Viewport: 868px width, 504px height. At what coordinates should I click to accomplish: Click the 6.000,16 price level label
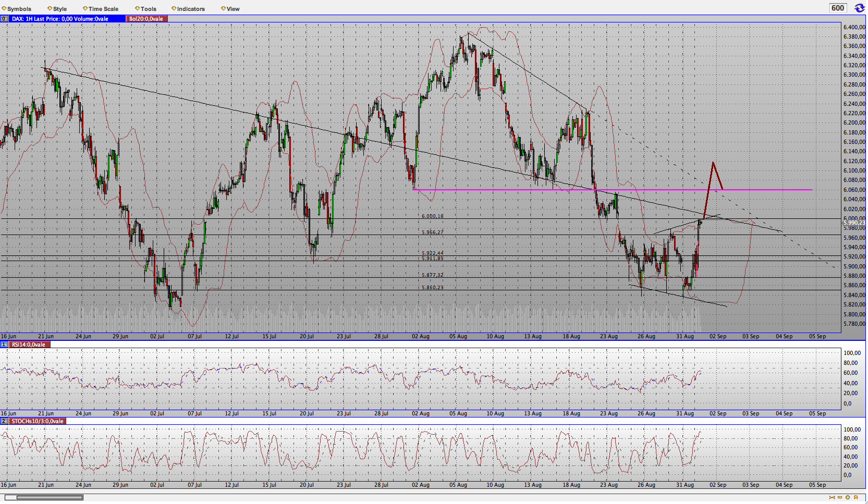point(433,216)
